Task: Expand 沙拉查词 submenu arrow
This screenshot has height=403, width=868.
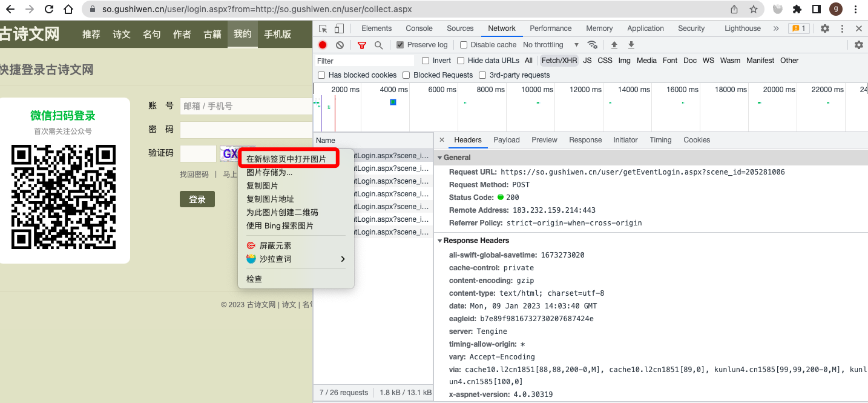Action: point(343,259)
